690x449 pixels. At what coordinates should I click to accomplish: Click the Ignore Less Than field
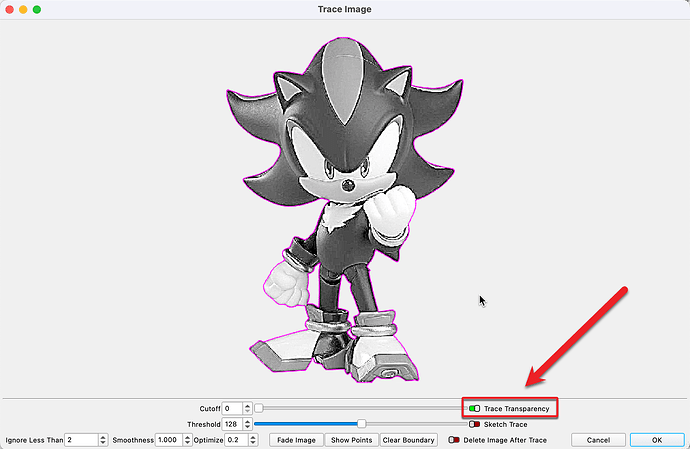81,440
